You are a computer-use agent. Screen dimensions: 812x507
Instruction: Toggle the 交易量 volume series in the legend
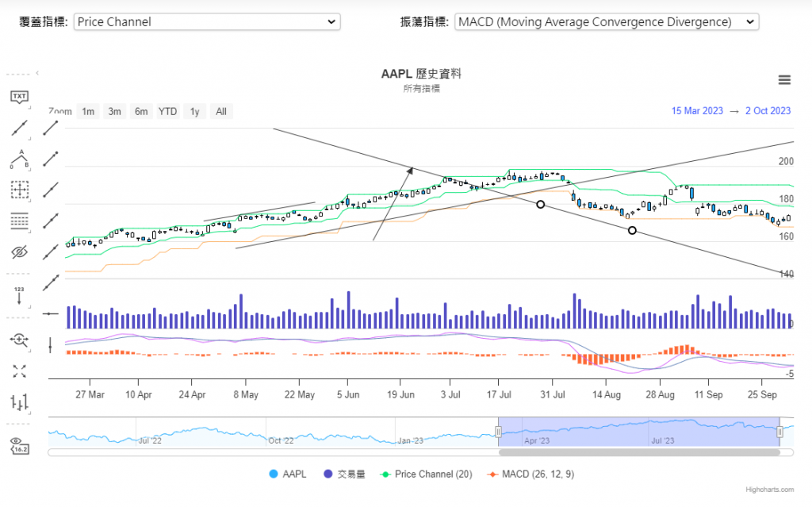point(344,474)
